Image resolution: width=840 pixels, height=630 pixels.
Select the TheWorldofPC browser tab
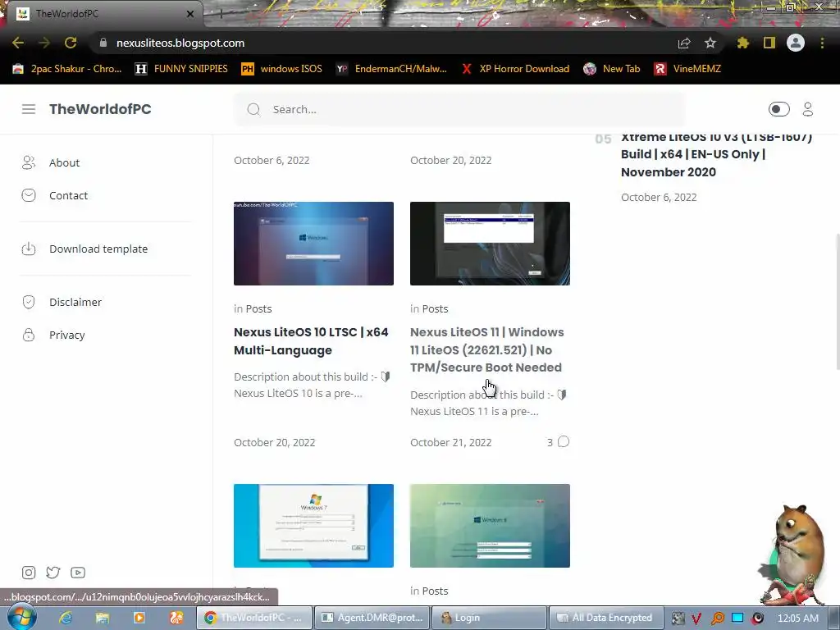click(102, 14)
